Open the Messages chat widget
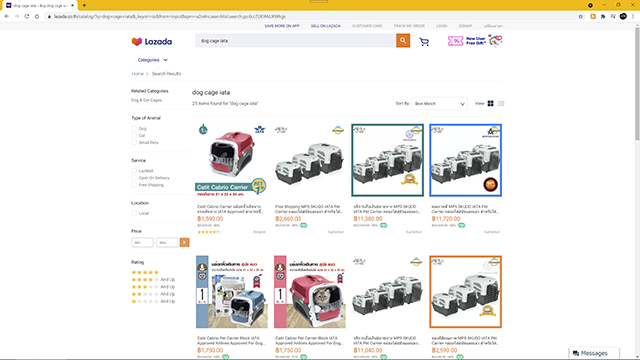This screenshot has height=360, width=640. pyautogui.click(x=594, y=353)
